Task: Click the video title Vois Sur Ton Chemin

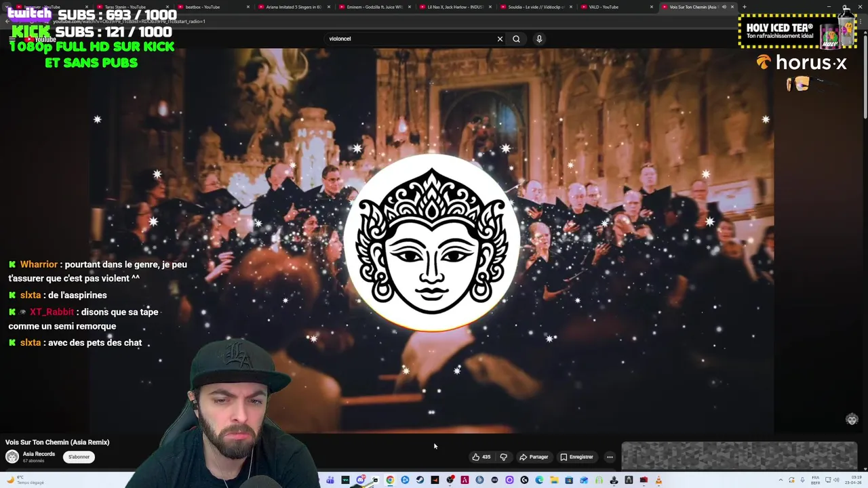Action: pyautogui.click(x=58, y=442)
